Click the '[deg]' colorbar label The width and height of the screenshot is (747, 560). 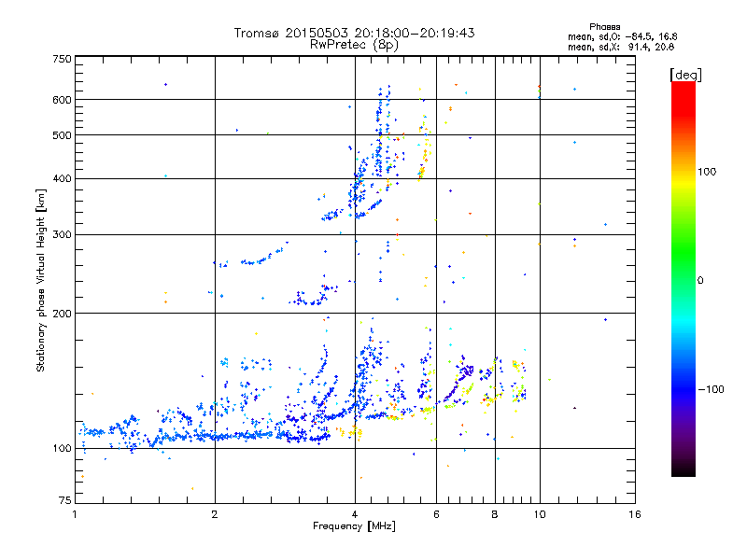tap(685, 75)
